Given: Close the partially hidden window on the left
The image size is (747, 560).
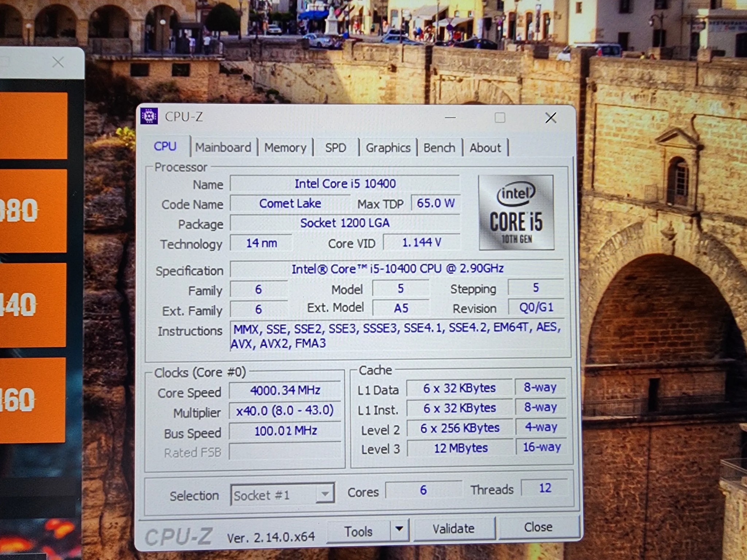Looking at the screenshot, I should [58, 62].
